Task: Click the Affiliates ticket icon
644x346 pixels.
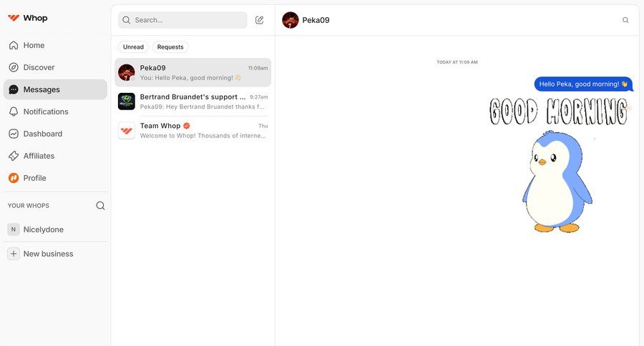Action: coord(14,156)
